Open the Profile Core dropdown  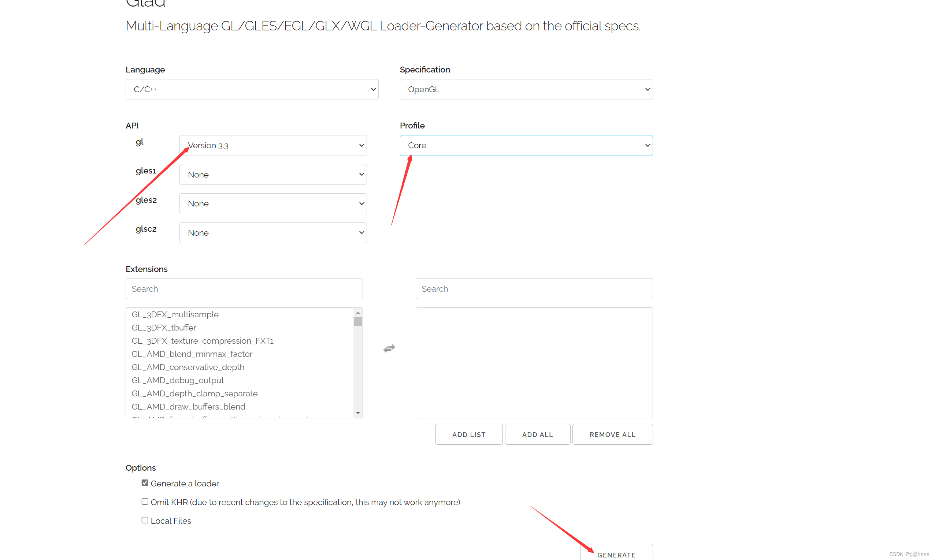(x=526, y=145)
